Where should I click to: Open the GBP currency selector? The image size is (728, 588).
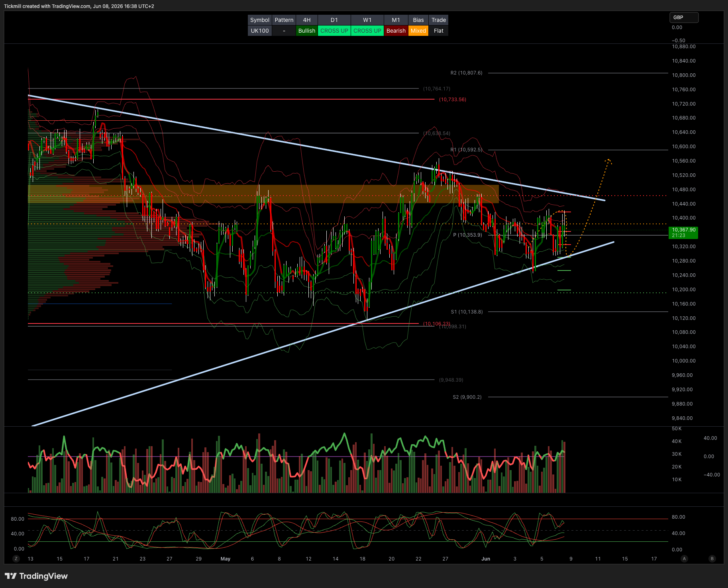pos(684,18)
